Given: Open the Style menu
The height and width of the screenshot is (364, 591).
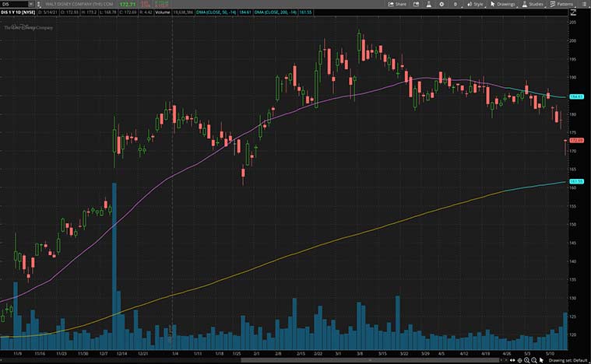Looking at the screenshot, I should pos(474,4).
